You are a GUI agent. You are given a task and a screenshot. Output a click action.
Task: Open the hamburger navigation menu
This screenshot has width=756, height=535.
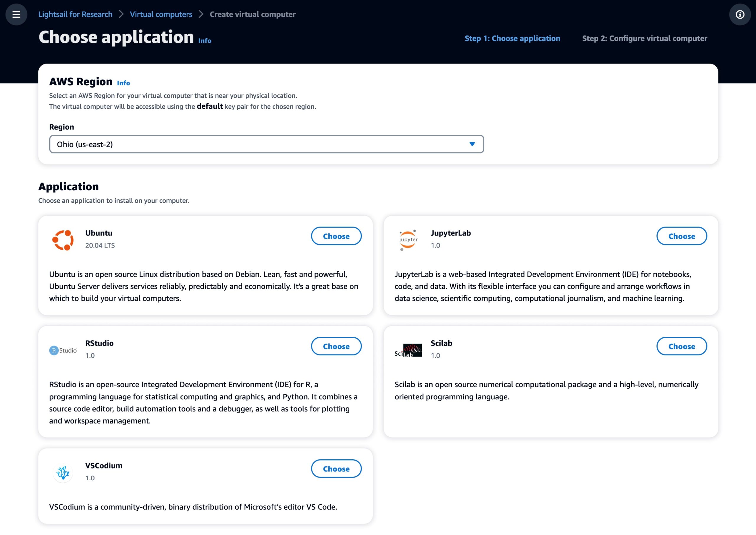pos(16,14)
